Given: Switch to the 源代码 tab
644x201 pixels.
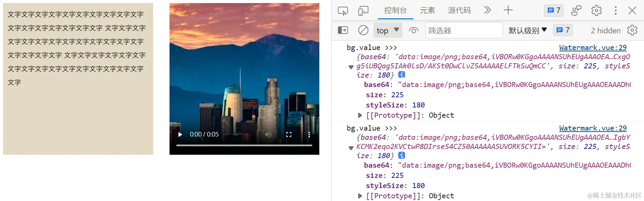Looking at the screenshot, I should click(x=459, y=11).
